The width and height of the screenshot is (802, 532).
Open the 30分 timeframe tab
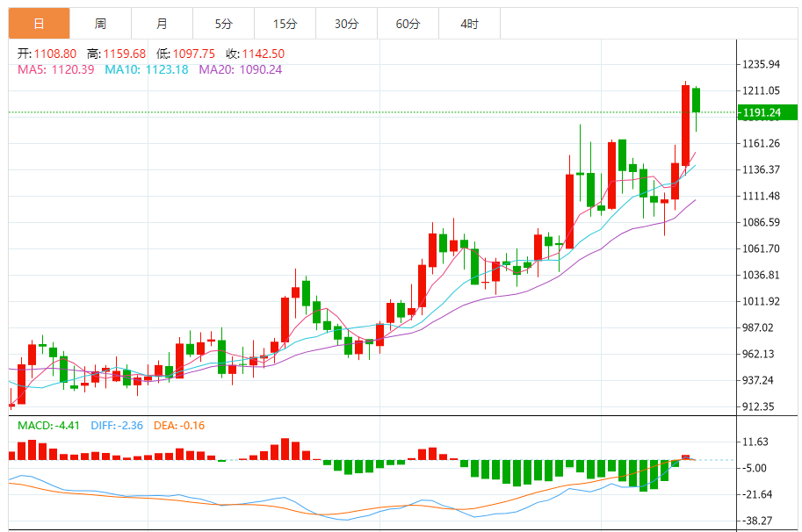(x=346, y=24)
